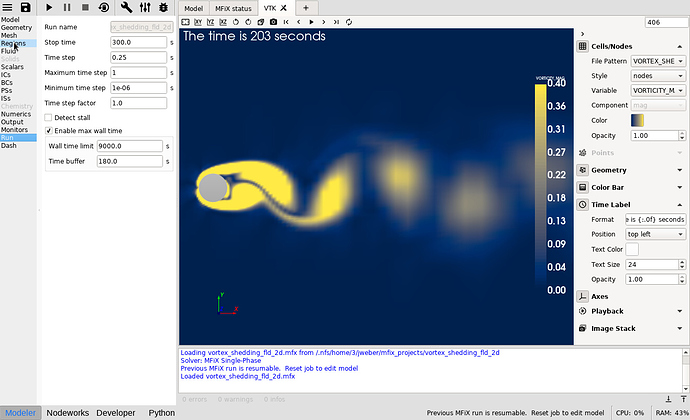Uncheck Enable max wall time
The height and width of the screenshot is (420, 690).
pyautogui.click(x=48, y=131)
